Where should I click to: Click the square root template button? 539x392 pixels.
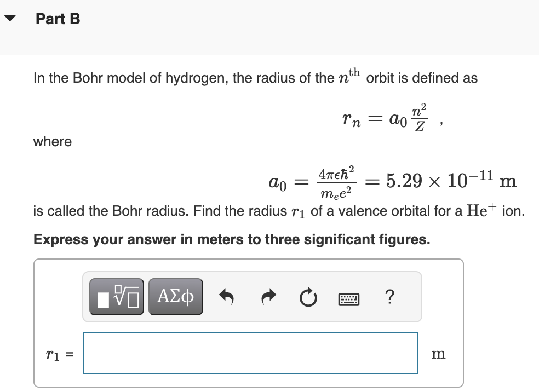click(116, 296)
